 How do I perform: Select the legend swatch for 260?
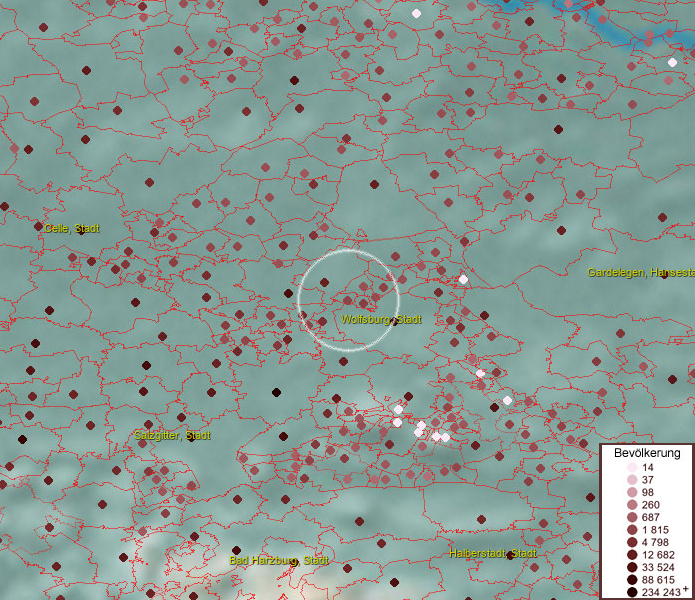point(632,505)
